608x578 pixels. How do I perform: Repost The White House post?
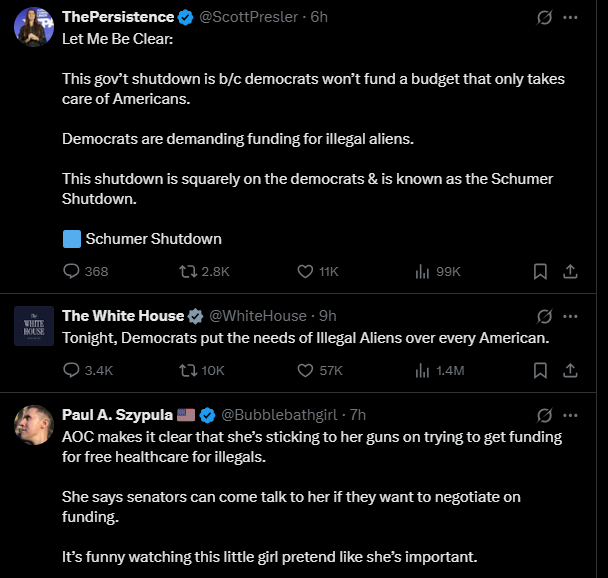click(187, 370)
